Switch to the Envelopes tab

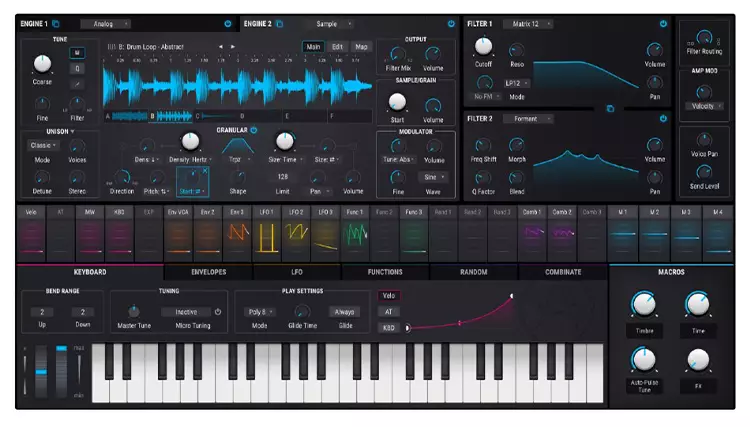(209, 272)
